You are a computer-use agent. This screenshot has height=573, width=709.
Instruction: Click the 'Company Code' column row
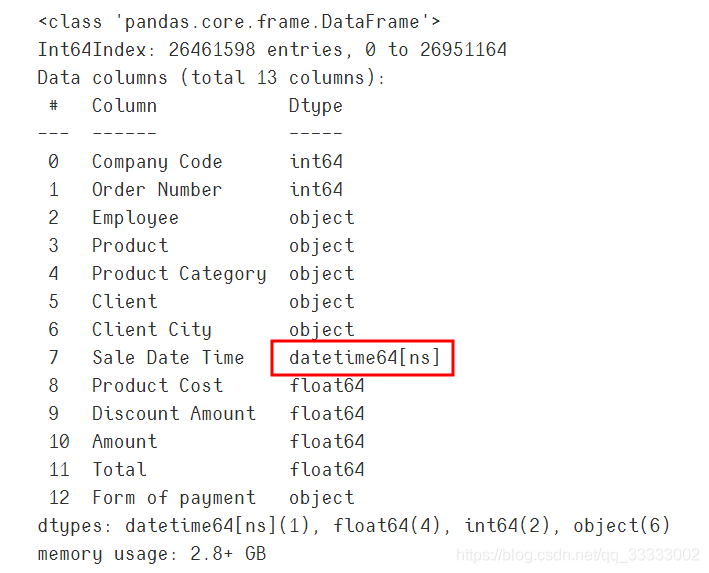coord(195,162)
